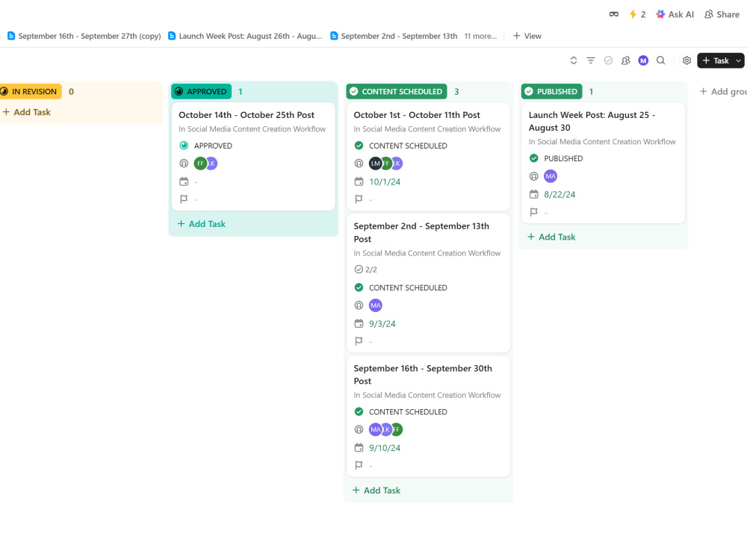Click MA avatar on September 2nd card

376,305
